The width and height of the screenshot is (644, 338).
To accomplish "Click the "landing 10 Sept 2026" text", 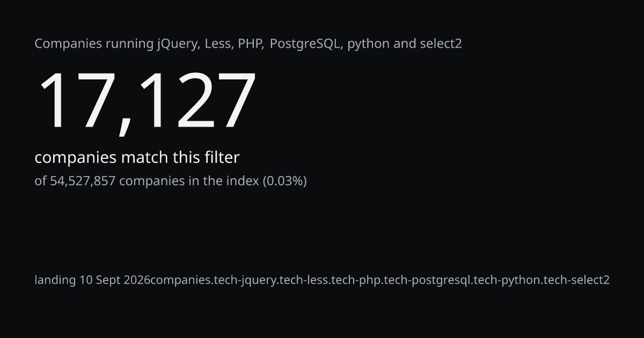I will [92, 280].
